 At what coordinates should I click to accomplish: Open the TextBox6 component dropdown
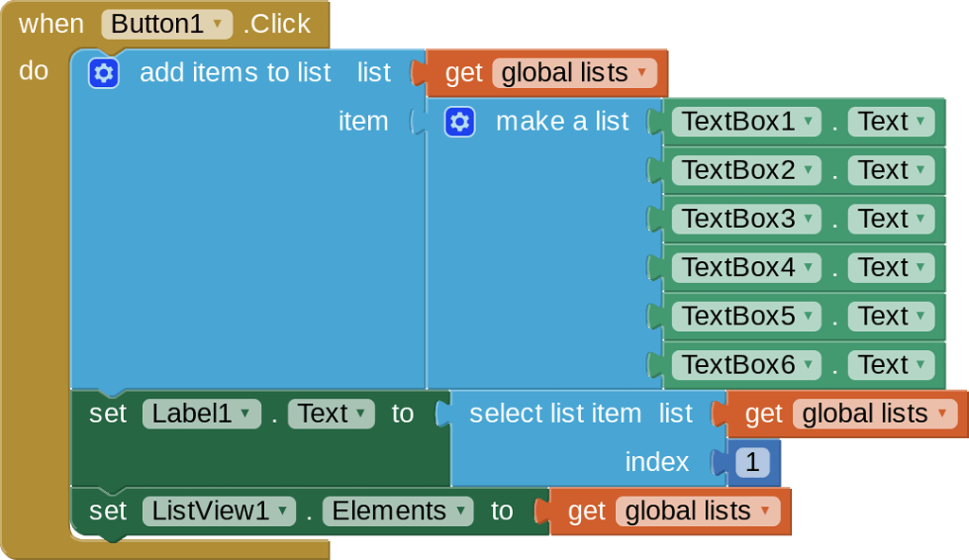pos(746,365)
